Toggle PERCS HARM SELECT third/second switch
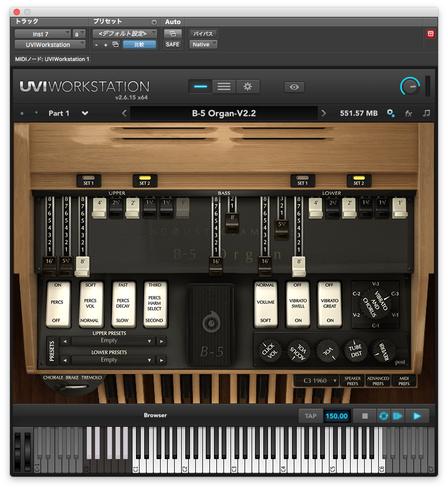 pyautogui.click(x=155, y=303)
